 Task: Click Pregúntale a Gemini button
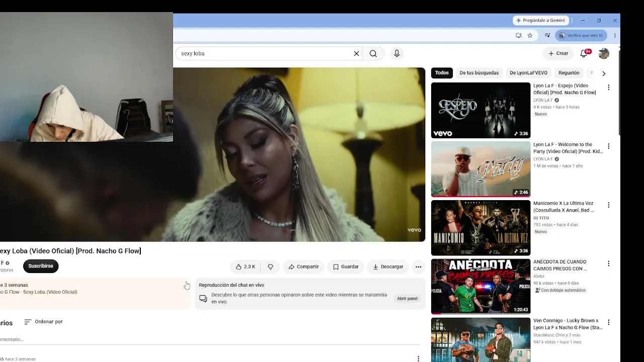pos(540,21)
